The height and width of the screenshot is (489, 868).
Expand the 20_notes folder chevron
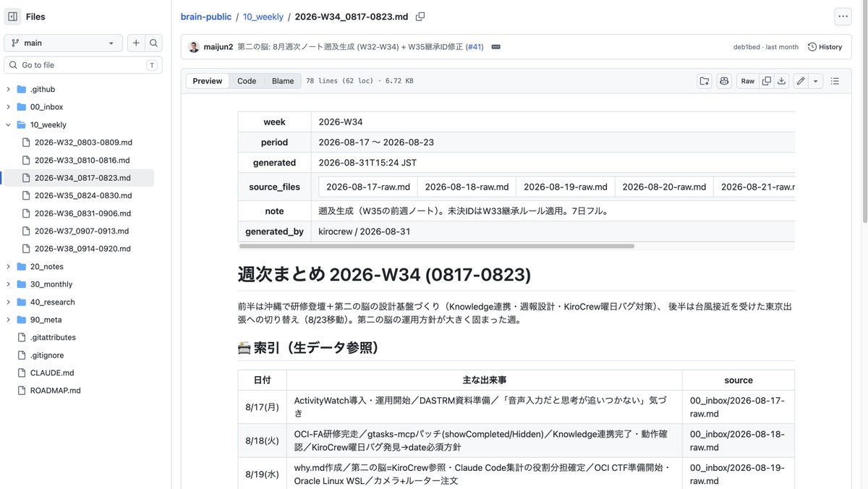pyautogui.click(x=8, y=267)
